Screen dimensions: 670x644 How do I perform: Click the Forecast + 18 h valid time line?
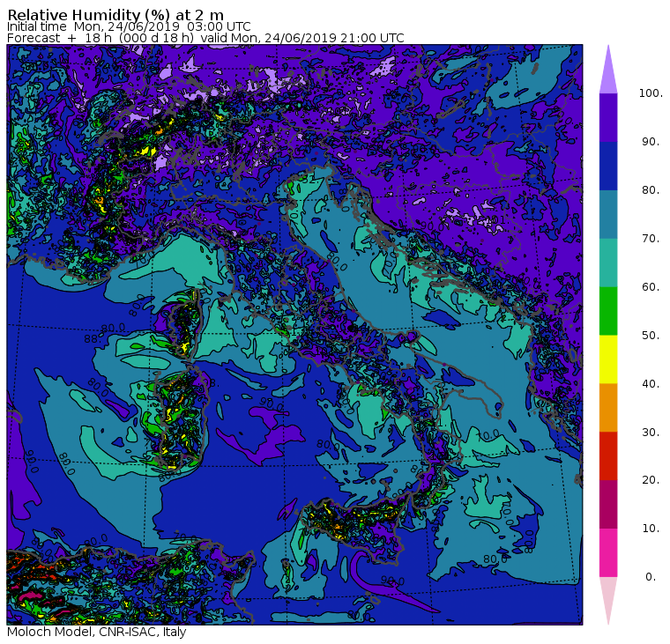(205, 39)
